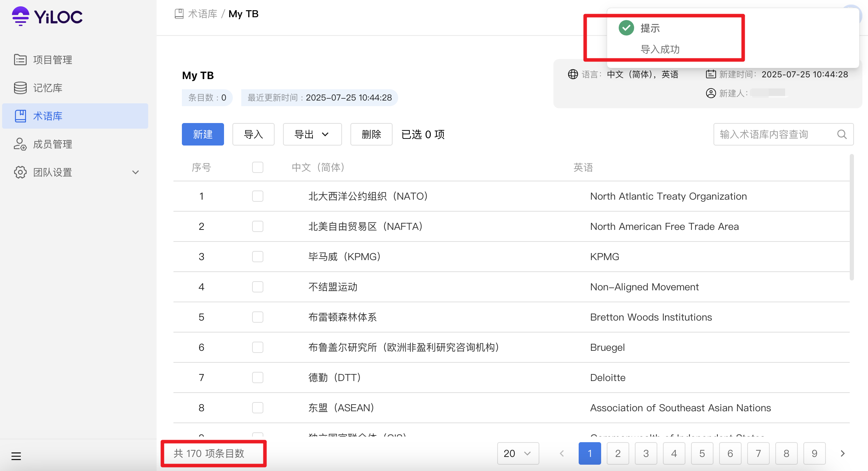Image resolution: width=868 pixels, height=471 pixels.
Task: Open 项目管理 in the sidebar
Action: pyautogui.click(x=75, y=60)
